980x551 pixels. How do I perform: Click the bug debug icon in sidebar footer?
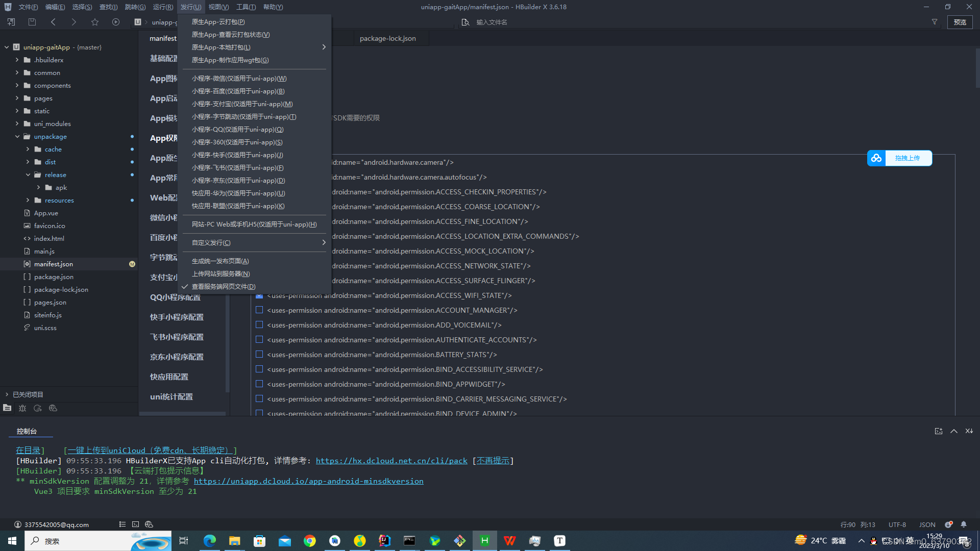[22, 408]
